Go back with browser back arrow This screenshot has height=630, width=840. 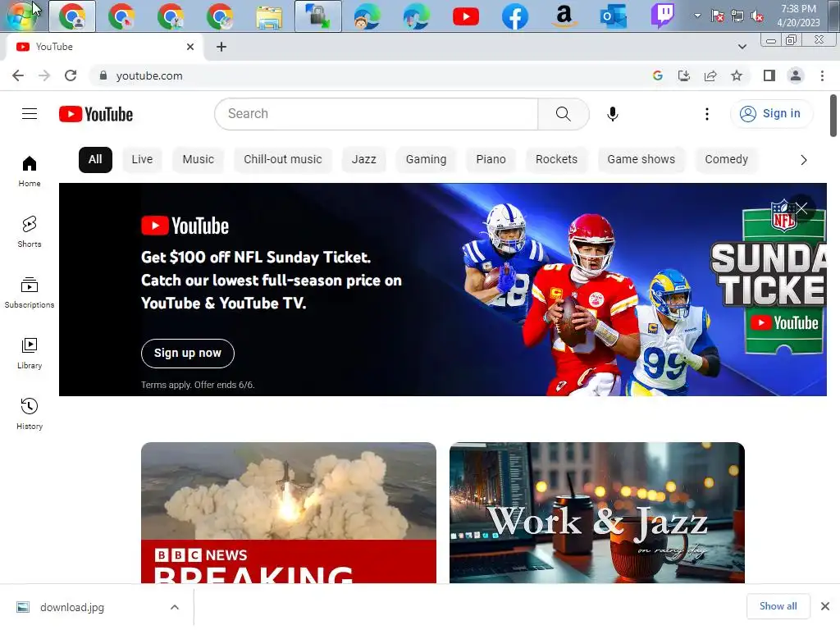18,75
